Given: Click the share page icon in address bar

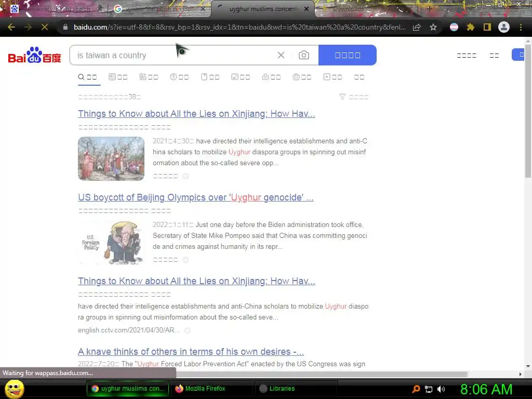Looking at the screenshot, I should click(x=417, y=27).
